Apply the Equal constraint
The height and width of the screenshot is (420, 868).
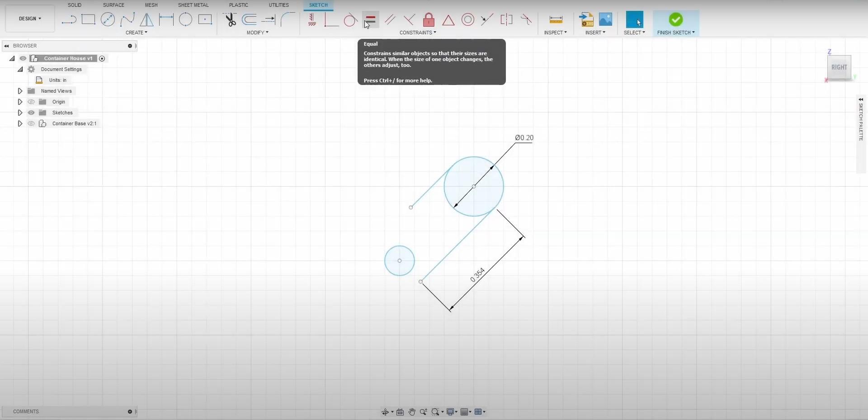click(x=370, y=19)
